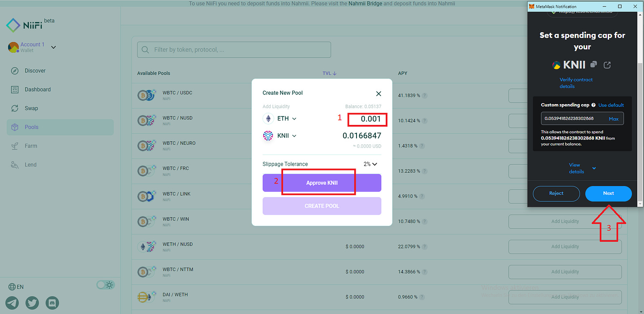The height and width of the screenshot is (314, 644).
Task: Click the Balance: 0.05137 text
Action: coord(363,107)
